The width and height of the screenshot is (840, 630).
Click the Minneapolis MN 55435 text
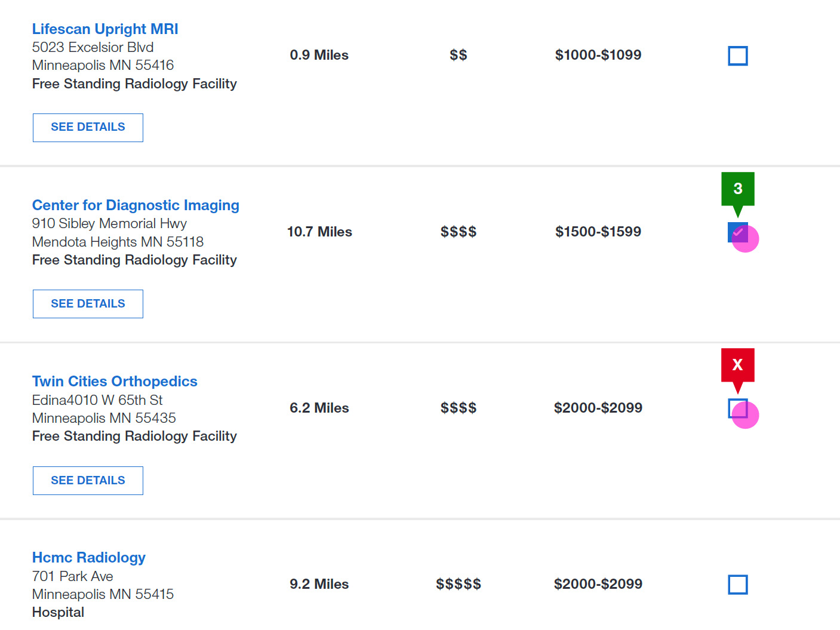coord(104,418)
